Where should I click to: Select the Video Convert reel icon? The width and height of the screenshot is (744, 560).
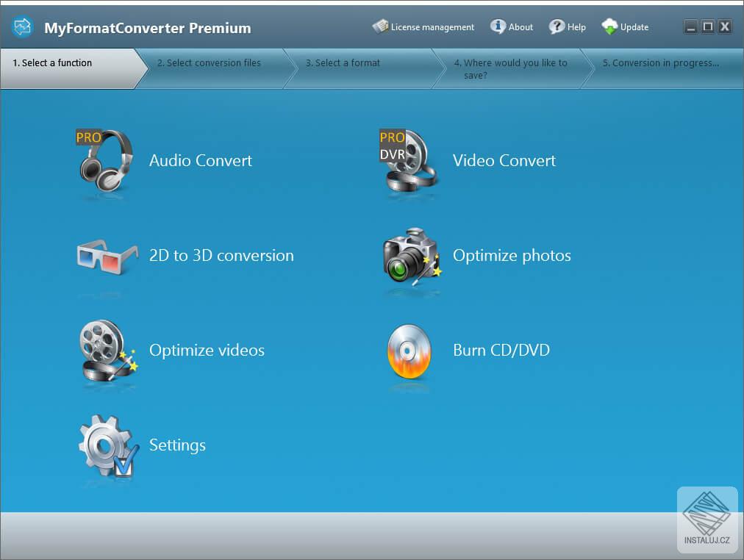coord(409,160)
